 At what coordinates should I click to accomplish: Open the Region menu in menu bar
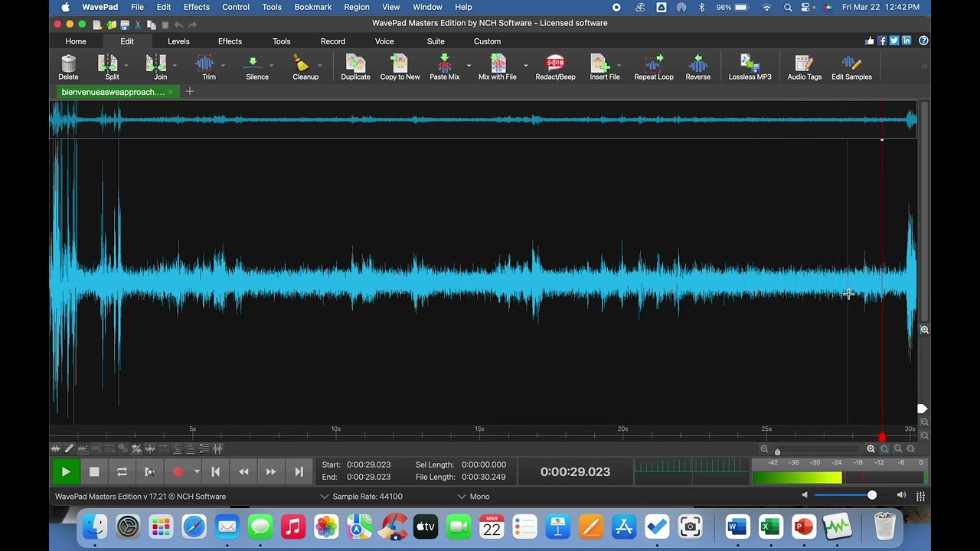pyautogui.click(x=357, y=7)
